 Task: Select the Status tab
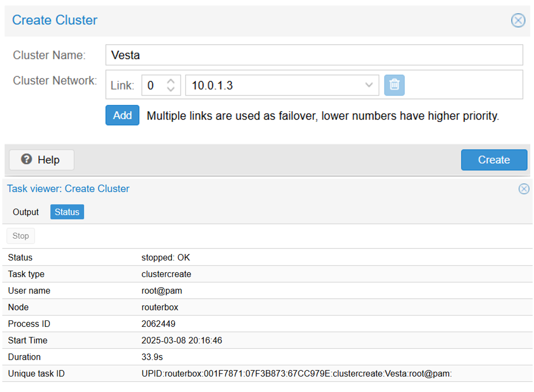coord(67,212)
